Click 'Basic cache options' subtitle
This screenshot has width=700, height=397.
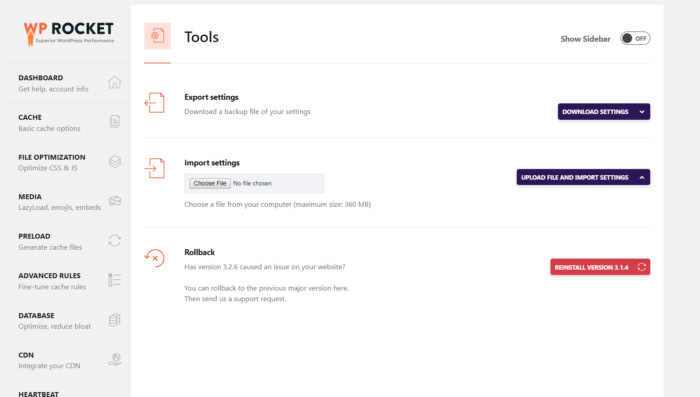(49, 129)
